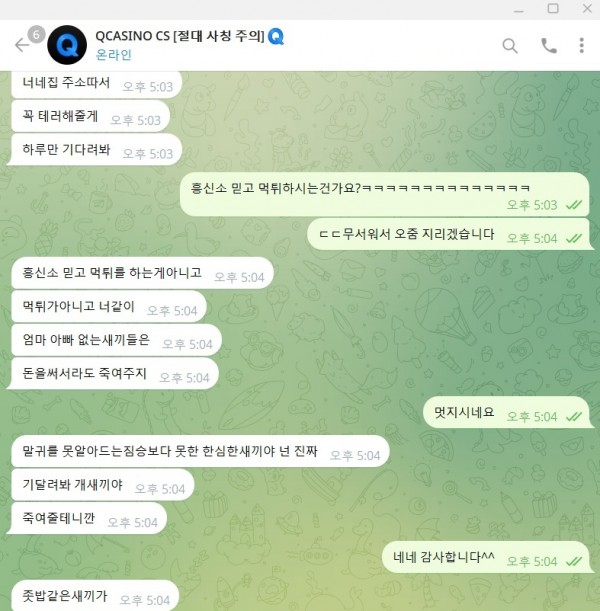Screen dimensions: 600x611
Task: Minimize the chat window
Action: click(x=519, y=9)
